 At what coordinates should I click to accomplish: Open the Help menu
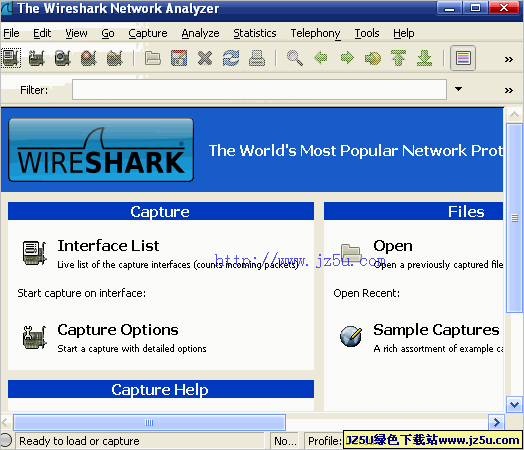pos(404,33)
